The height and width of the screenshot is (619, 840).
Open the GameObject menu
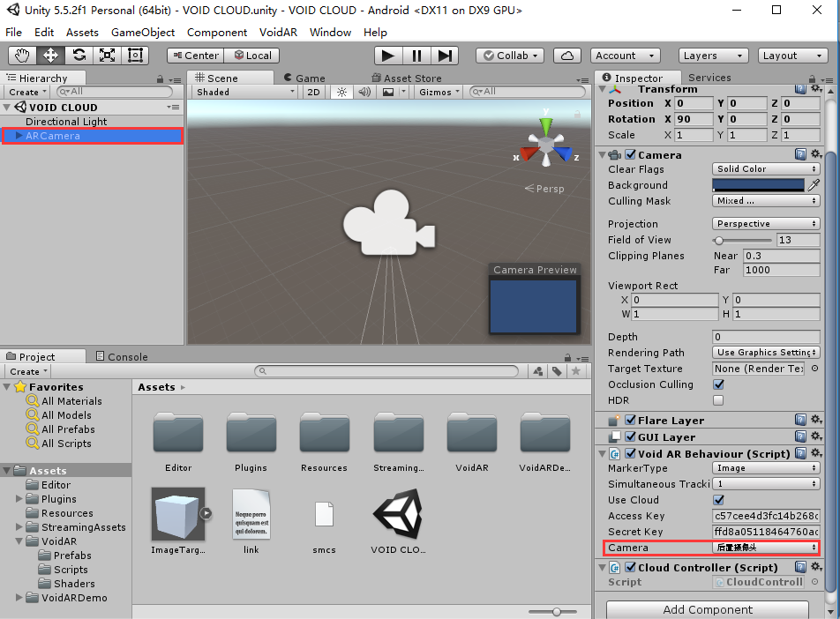[x=143, y=32]
